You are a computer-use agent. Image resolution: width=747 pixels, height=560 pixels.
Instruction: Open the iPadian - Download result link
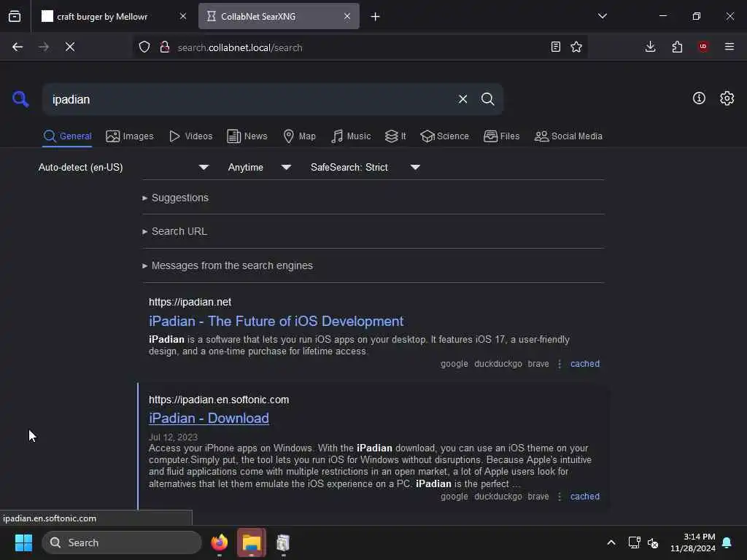click(209, 418)
